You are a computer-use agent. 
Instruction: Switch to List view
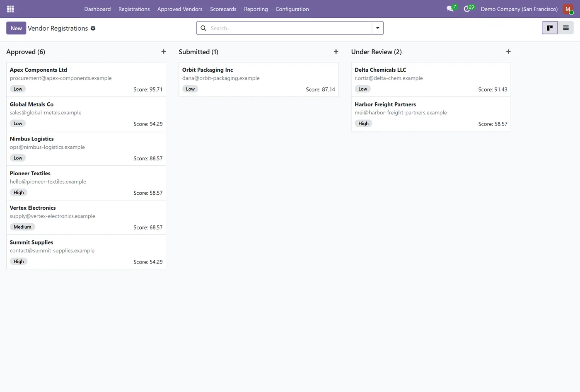(x=565, y=28)
